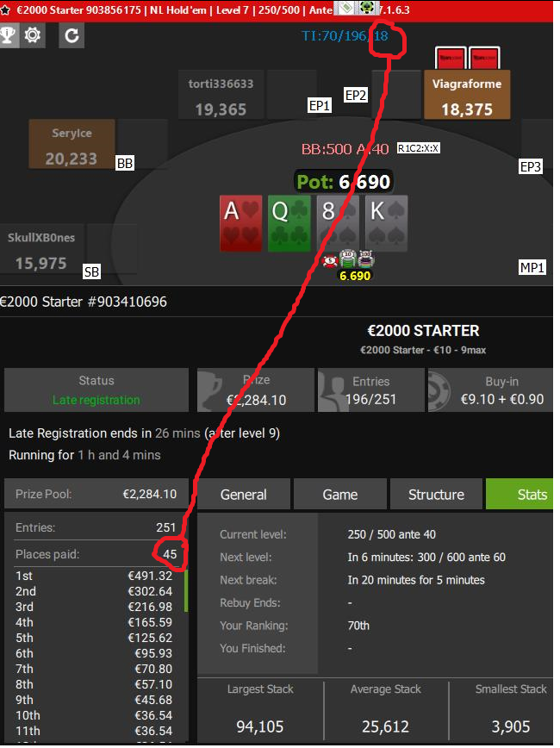Click the Entries 196/251 panel
The width and height of the screenshot is (560, 748).
pos(370,390)
